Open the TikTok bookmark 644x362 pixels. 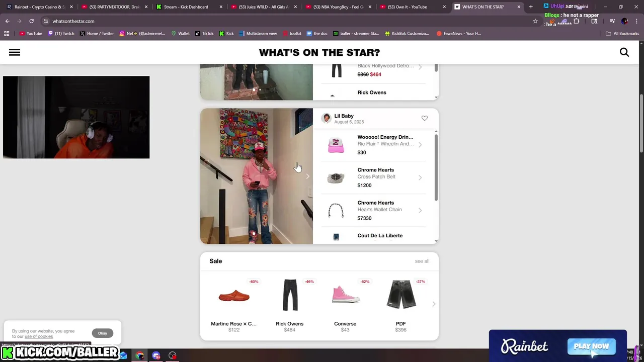point(204,34)
